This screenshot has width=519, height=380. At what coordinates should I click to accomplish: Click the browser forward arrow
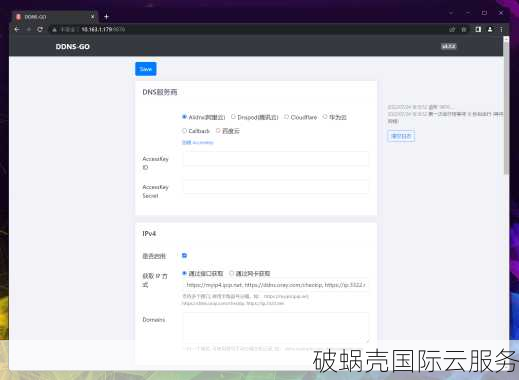tap(28, 29)
